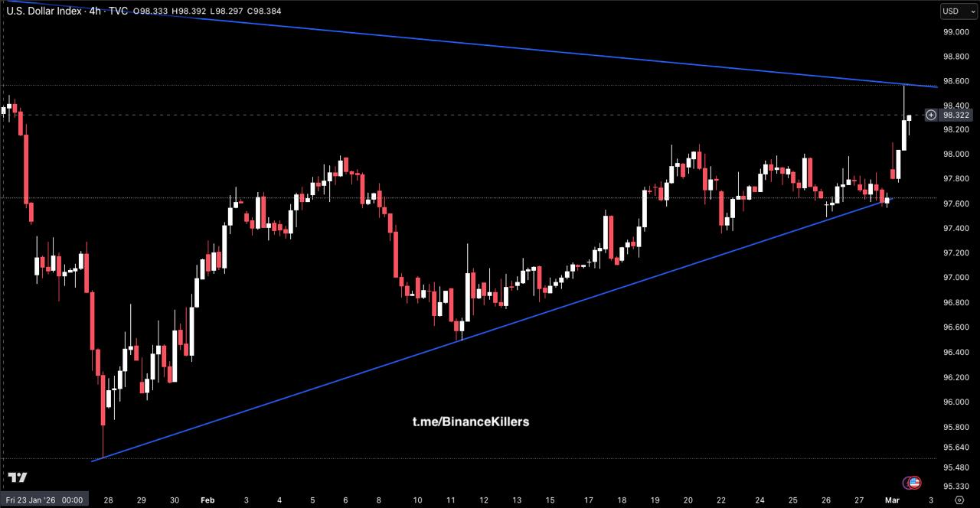The height and width of the screenshot is (508, 980).
Task: Click the Mar label on the time axis
Action: point(893,500)
